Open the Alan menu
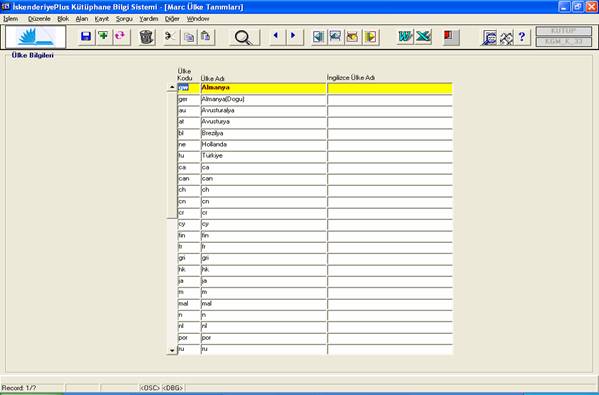 coord(81,19)
